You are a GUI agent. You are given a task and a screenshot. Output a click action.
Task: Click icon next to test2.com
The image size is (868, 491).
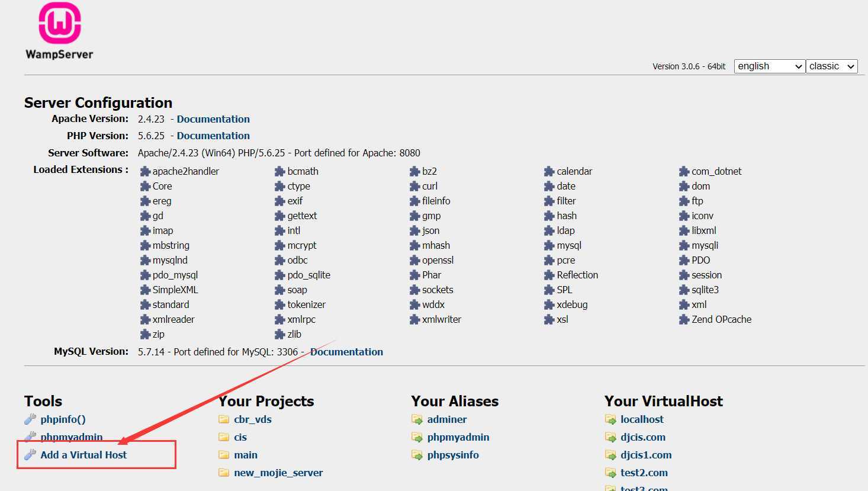(610, 473)
